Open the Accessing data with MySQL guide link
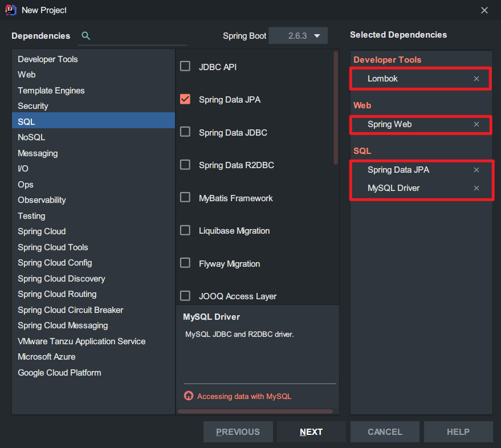 [244, 396]
